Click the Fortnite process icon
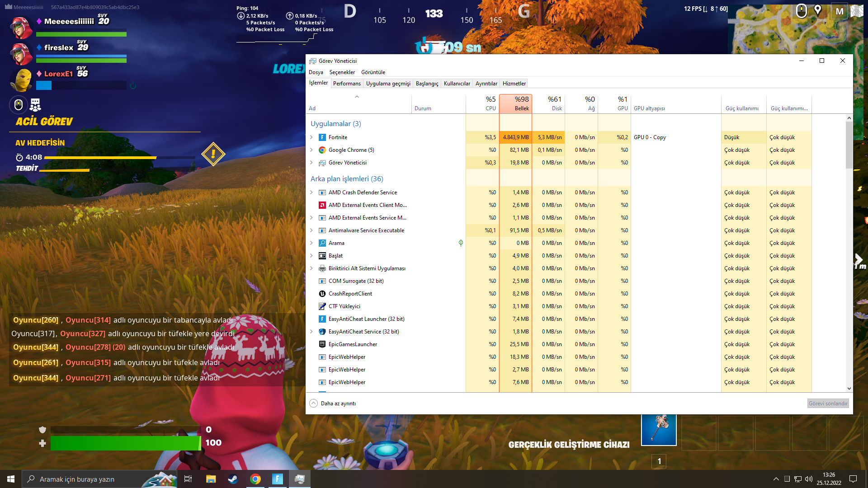 (322, 137)
